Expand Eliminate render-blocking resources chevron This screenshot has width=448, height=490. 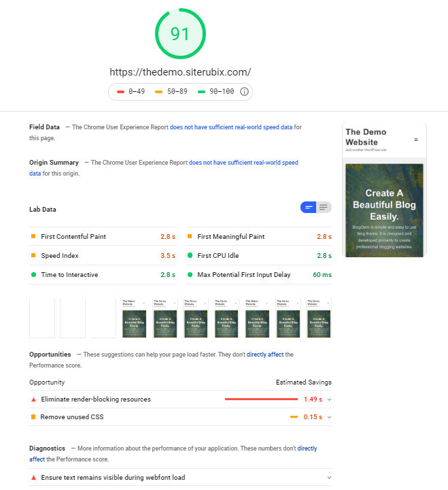[x=329, y=399]
